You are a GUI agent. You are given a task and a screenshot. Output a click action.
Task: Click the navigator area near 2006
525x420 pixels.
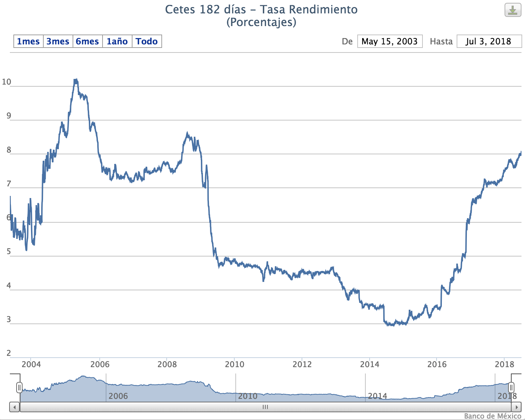click(118, 396)
